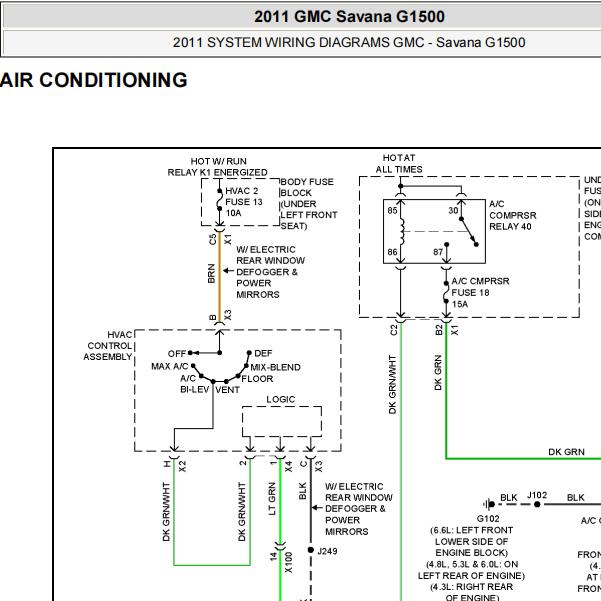The image size is (601, 601).
Task: Click 'MIX-BLEND' switch position
Action: pyautogui.click(x=275, y=367)
